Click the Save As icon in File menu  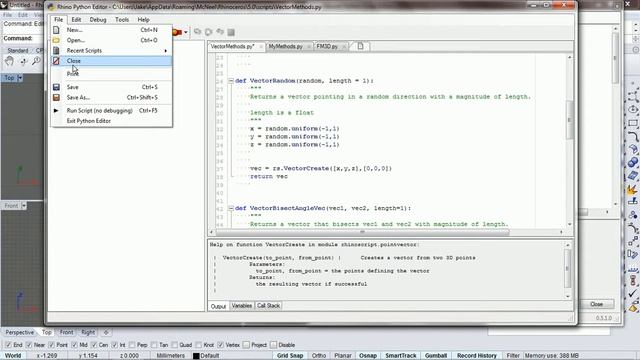(x=56, y=98)
